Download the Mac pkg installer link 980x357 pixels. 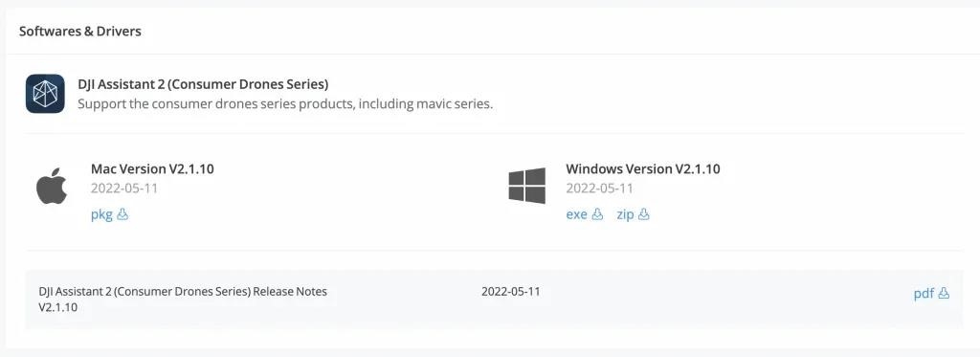101,215
